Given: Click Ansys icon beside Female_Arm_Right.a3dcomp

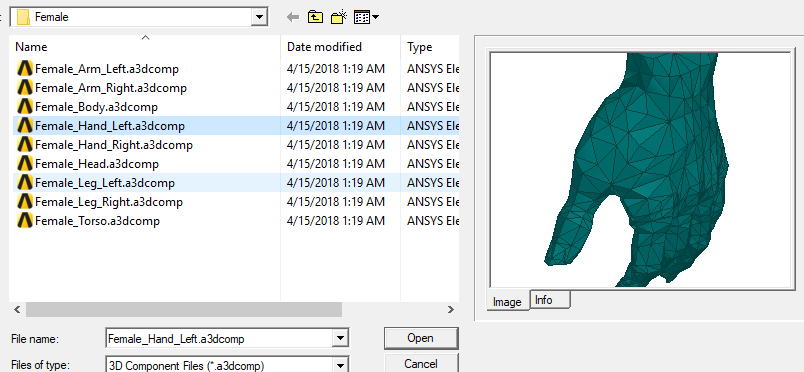Looking at the screenshot, I should pyautogui.click(x=25, y=88).
